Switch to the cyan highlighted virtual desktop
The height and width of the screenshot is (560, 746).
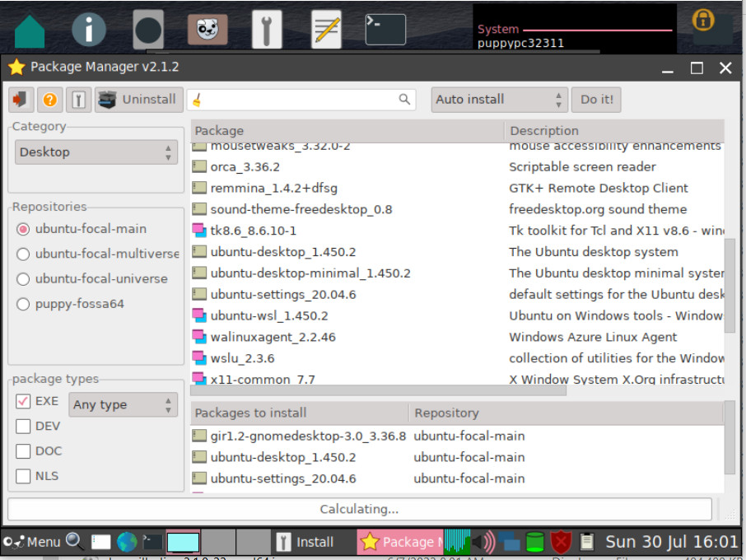(183, 542)
